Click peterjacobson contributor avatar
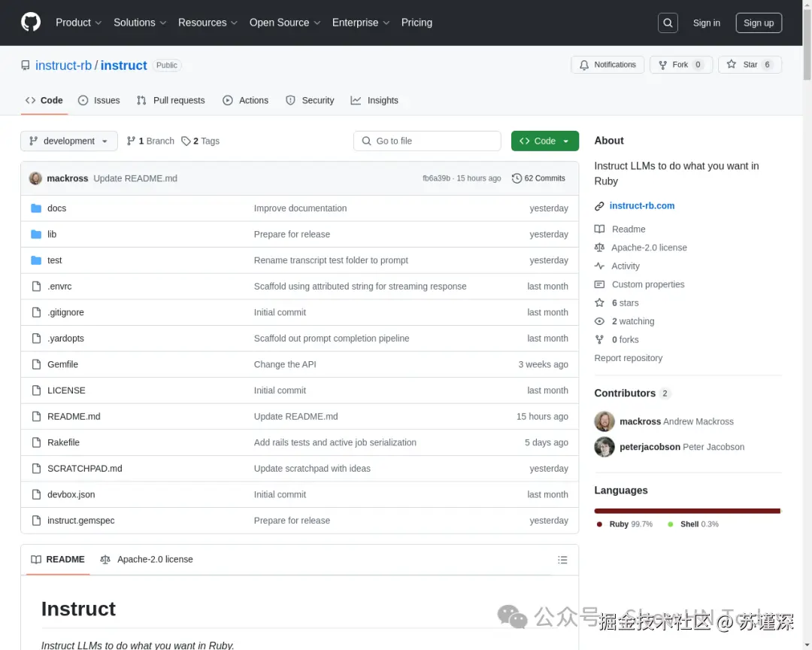The width and height of the screenshot is (812, 650). tap(604, 447)
